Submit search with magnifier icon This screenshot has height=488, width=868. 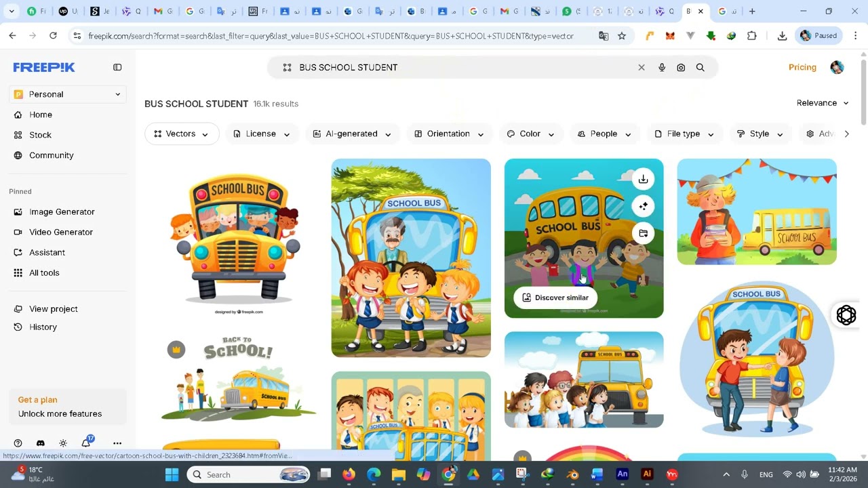[701, 67]
